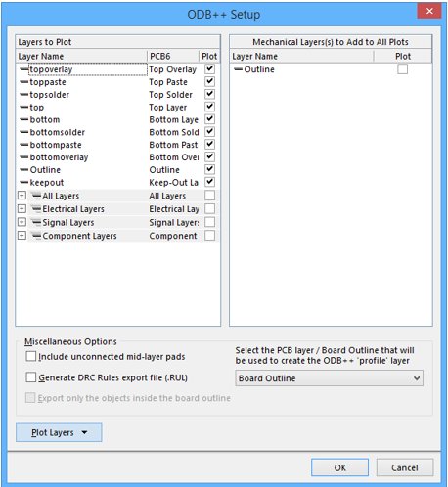This screenshot has height=487, width=448.
Task: Select the top layer name
Action: (x=36, y=108)
